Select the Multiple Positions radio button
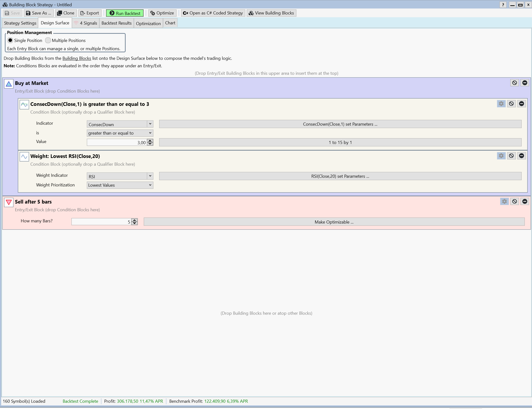 click(48, 41)
